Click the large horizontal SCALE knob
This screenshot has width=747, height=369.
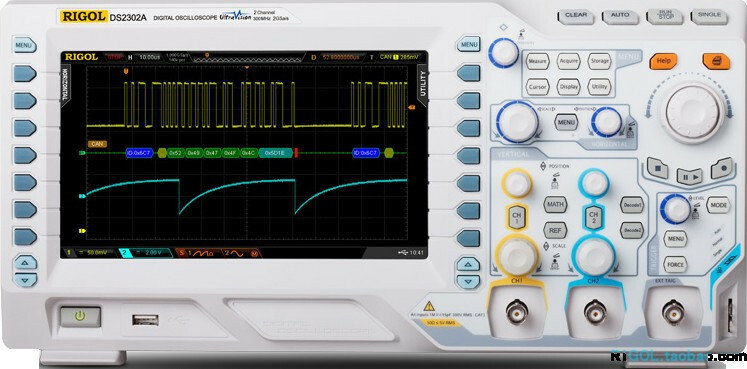(517, 121)
